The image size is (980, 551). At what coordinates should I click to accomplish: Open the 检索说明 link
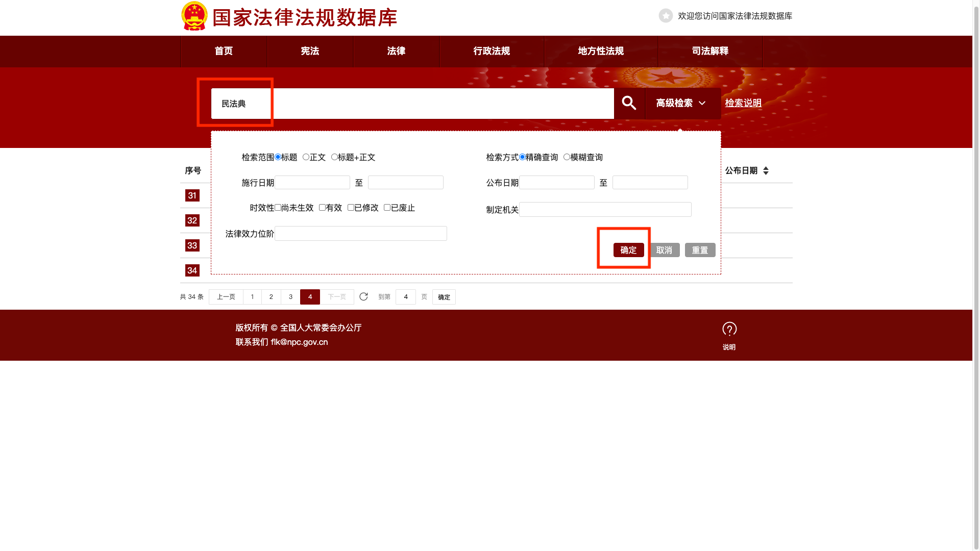pyautogui.click(x=743, y=103)
